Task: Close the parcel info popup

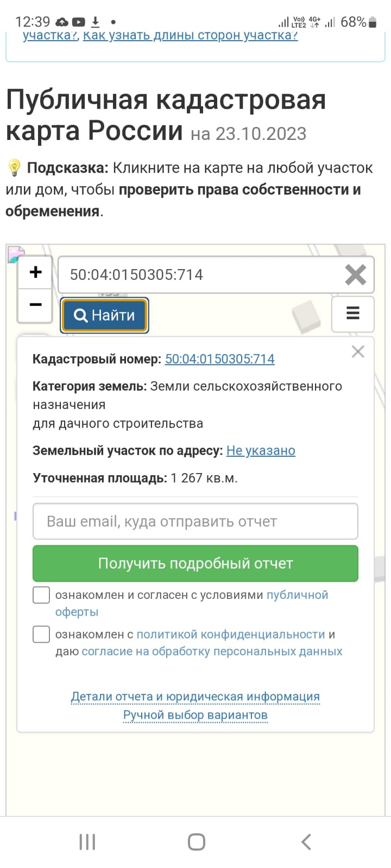Action: [x=358, y=352]
